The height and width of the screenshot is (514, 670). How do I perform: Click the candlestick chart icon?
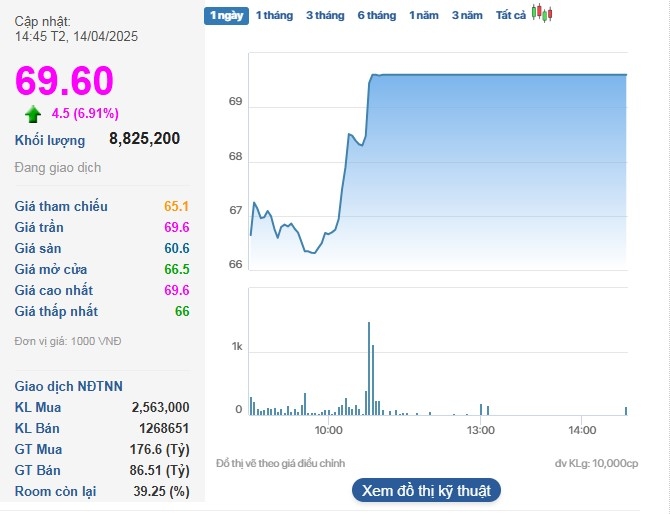pos(542,14)
